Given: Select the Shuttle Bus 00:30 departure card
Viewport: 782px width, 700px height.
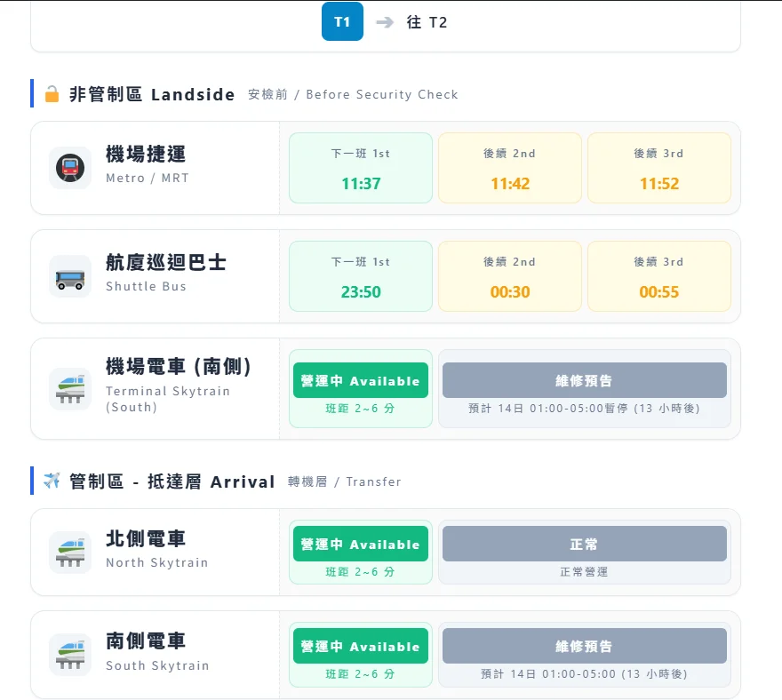Looking at the screenshot, I should 510,276.
